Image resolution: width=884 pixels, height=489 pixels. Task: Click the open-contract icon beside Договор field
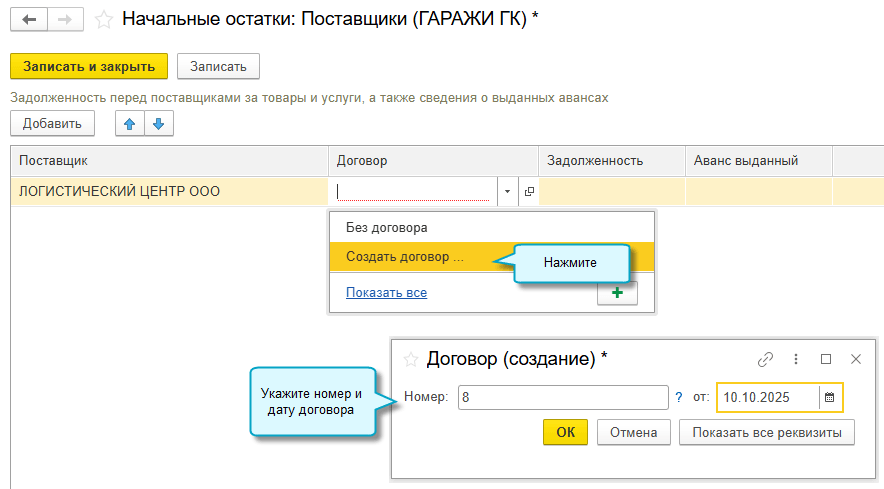[x=529, y=191]
